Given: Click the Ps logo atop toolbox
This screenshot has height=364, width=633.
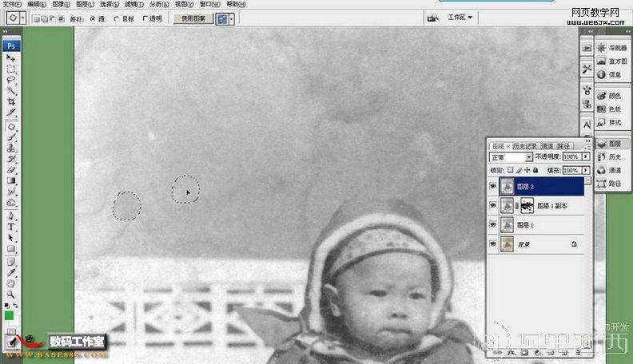Looking at the screenshot, I should (11, 45).
